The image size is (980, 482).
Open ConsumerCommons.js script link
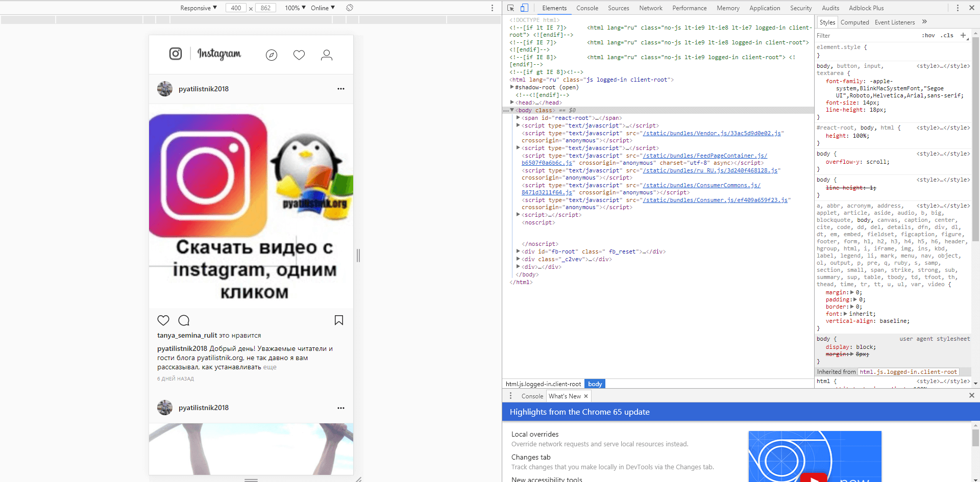(x=701, y=185)
